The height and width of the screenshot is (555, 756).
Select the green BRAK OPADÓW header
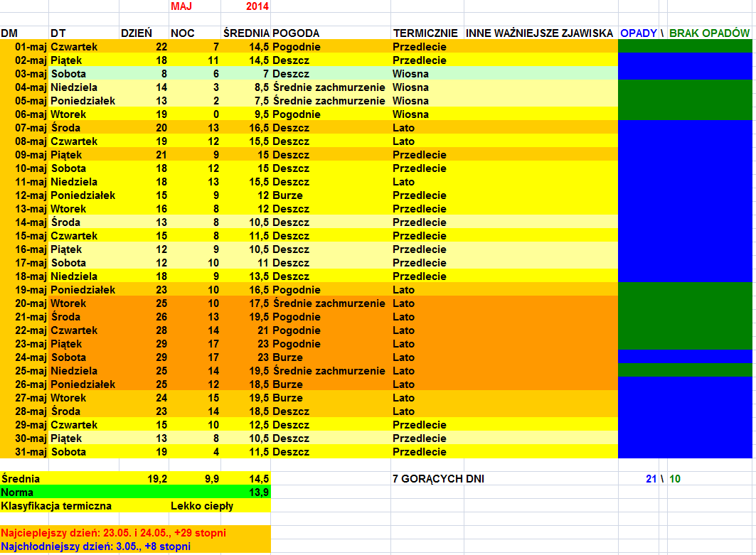709,33
